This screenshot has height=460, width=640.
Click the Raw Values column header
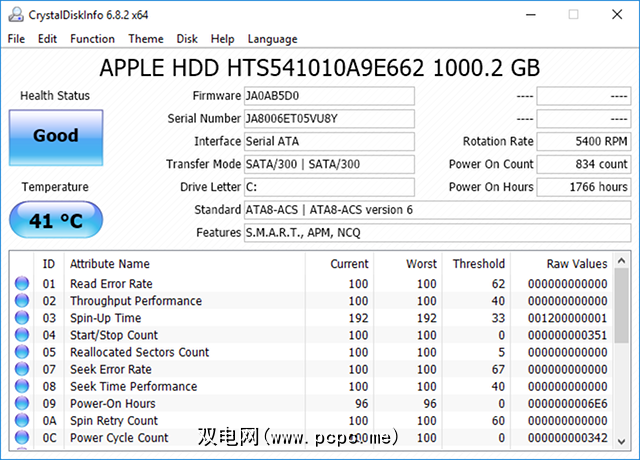tap(577, 264)
